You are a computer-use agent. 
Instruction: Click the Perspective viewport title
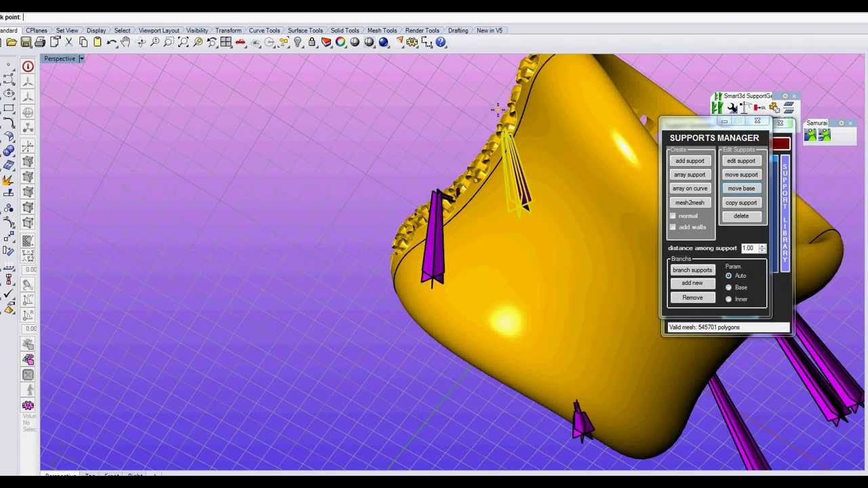tap(60, 59)
